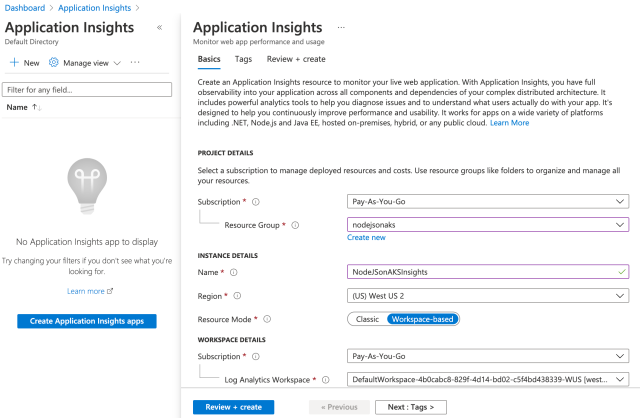Show info icon next to Region

[237, 296]
